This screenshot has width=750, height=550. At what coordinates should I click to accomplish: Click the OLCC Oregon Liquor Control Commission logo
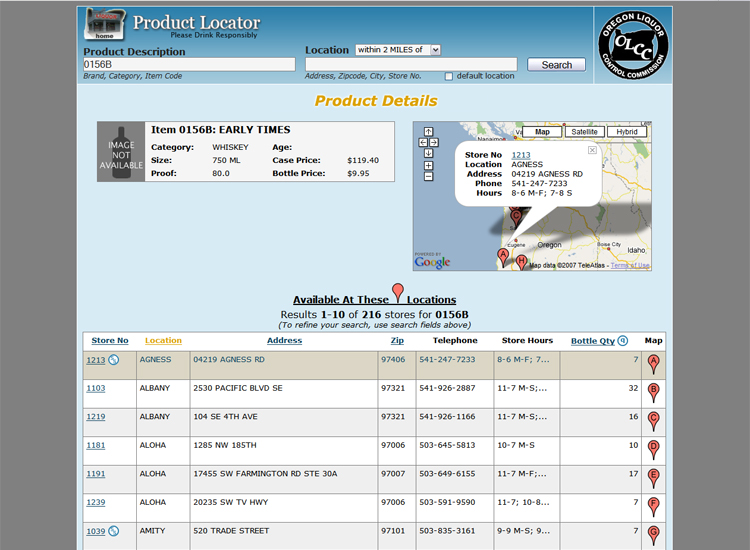tap(633, 45)
